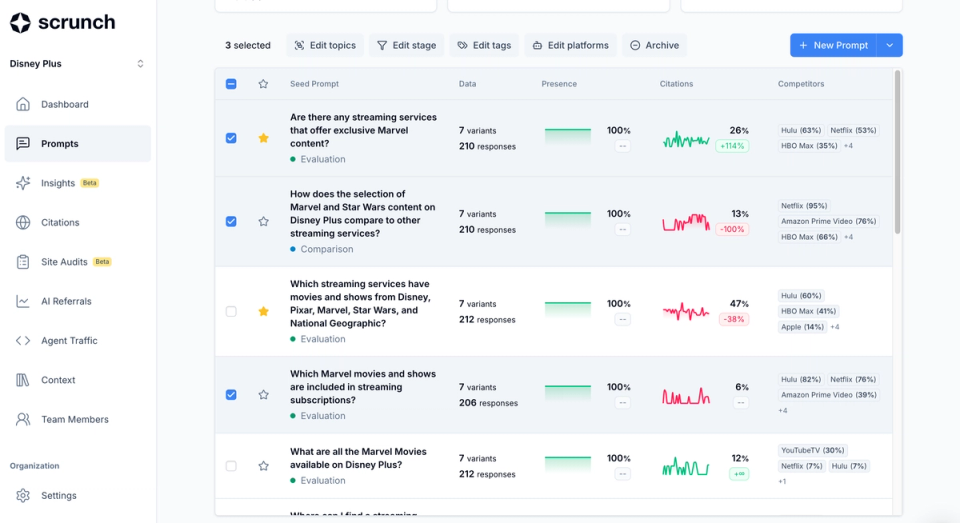Open the Settings gear icon
The width and height of the screenshot is (960, 523).
coord(23,495)
